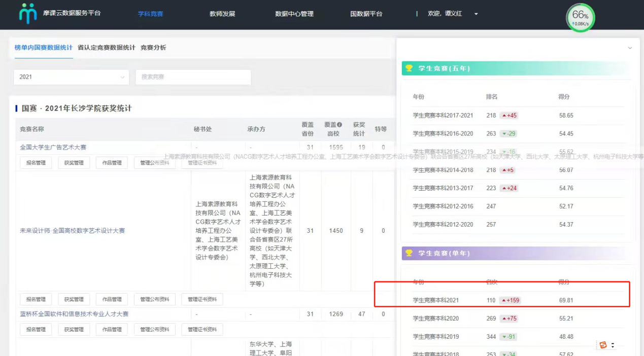Open the 数据中心管理 menu

(x=294, y=14)
